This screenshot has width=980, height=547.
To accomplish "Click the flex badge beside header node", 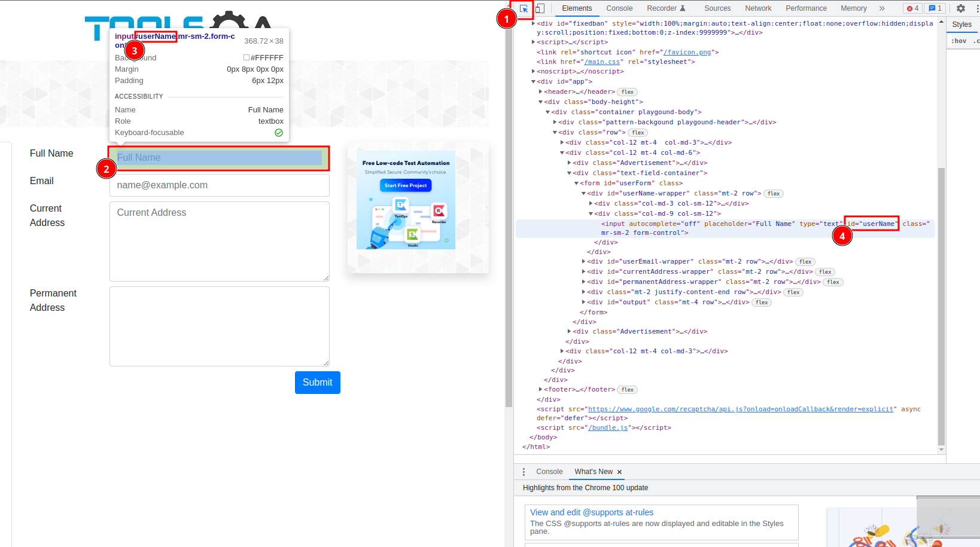I will coord(627,92).
